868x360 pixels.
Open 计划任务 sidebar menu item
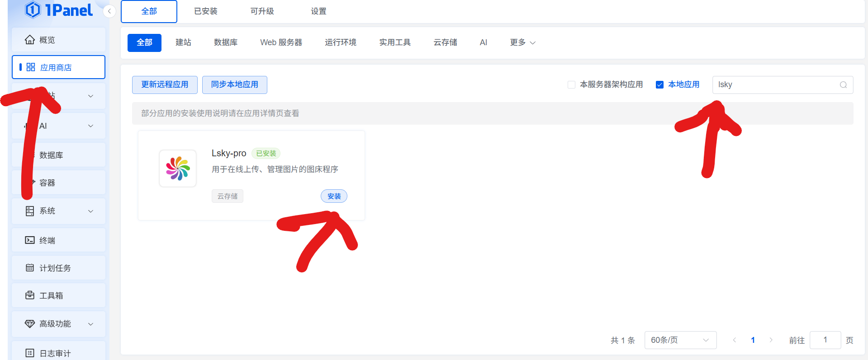coord(59,268)
